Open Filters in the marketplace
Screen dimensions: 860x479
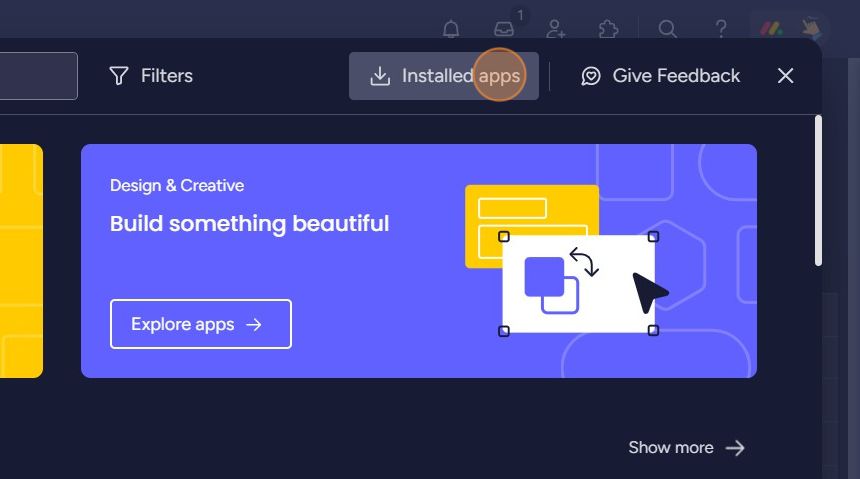[x=151, y=76]
